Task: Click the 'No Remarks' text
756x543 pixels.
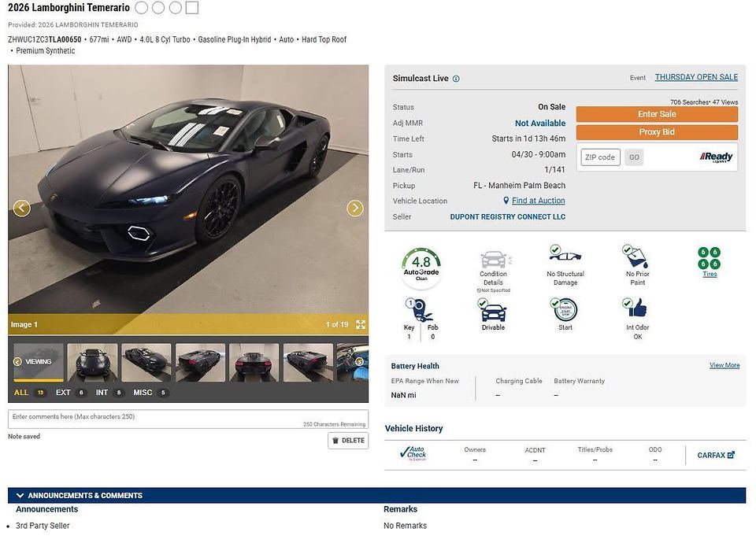Action: pos(405,526)
